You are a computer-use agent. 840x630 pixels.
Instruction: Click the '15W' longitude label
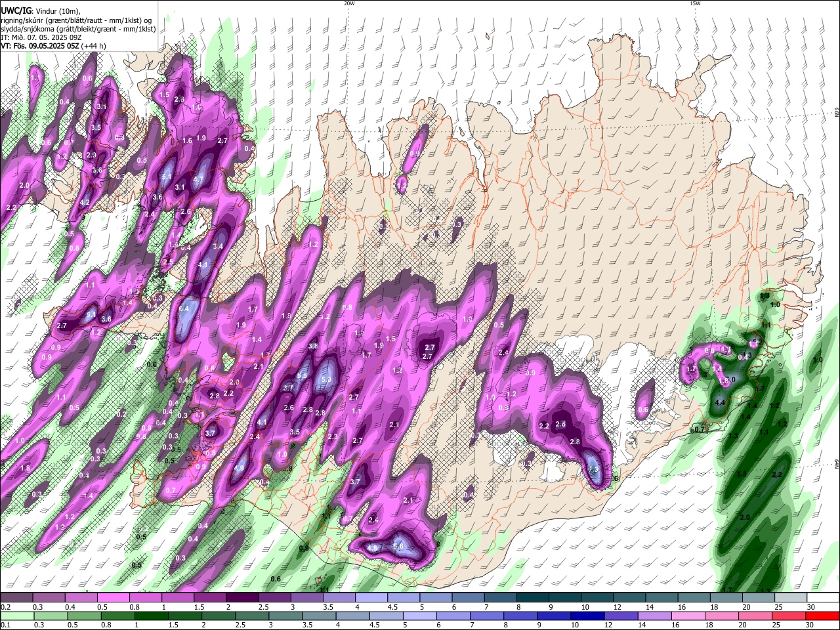(x=695, y=3)
